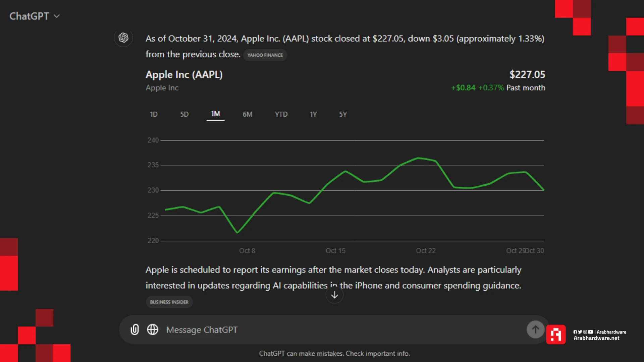Click the 'Apple Inc' subtitle text
This screenshot has height=362, width=644.
point(162,88)
